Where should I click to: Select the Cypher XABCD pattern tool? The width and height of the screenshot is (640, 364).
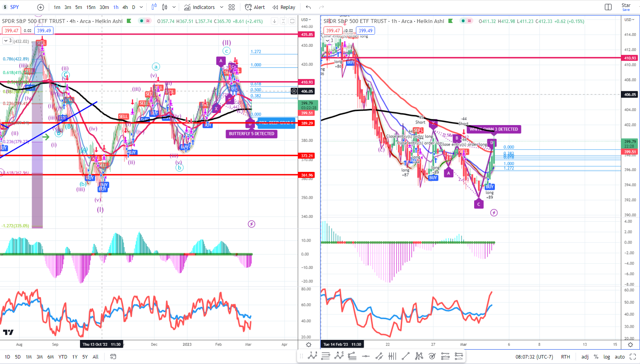coord(419,356)
